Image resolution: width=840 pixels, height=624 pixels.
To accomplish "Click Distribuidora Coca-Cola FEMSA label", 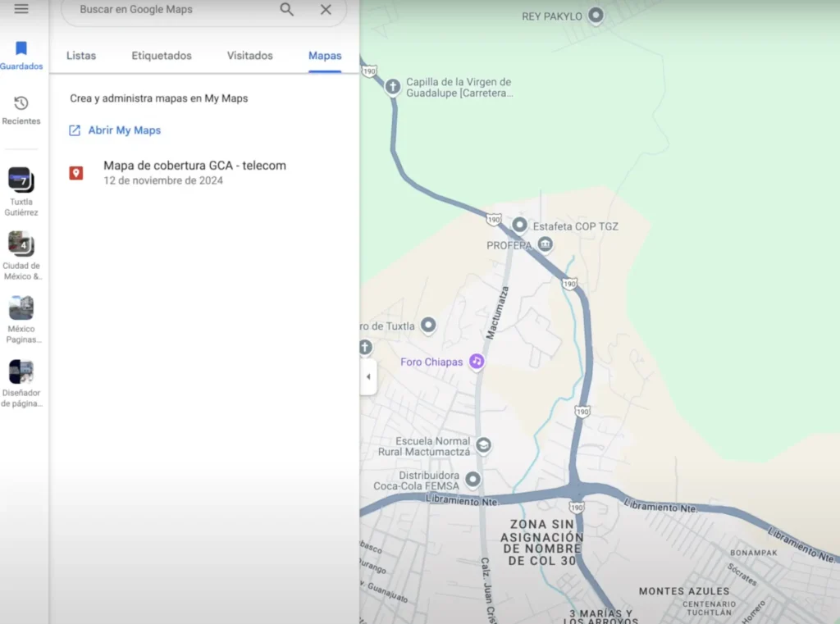I will [x=416, y=481].
